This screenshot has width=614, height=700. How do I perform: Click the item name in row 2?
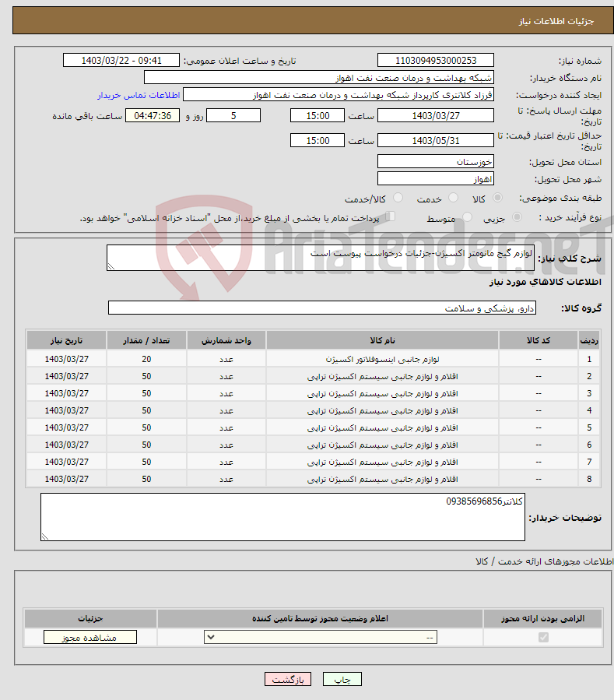click(x=382, y=376)
